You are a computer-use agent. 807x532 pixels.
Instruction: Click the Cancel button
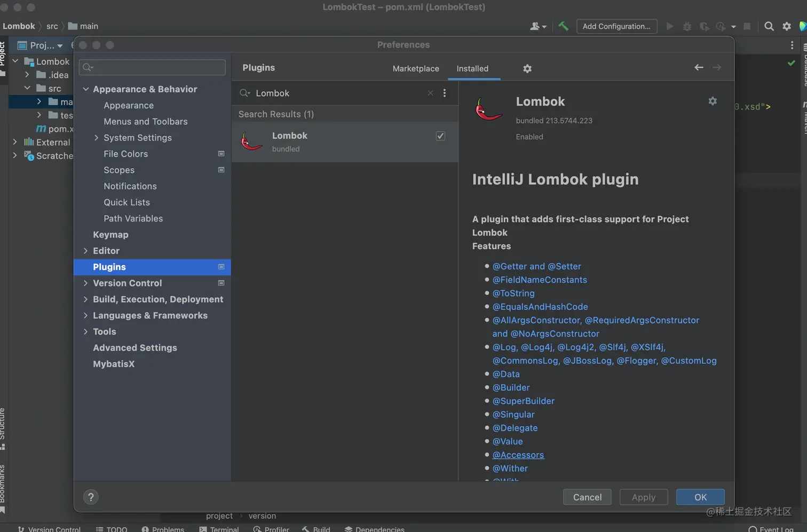[587, 497]
